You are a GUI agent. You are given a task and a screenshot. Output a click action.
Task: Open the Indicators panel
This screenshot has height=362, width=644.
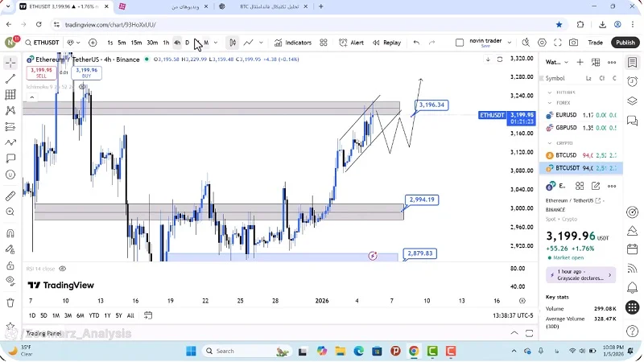(x=292, y=43)
